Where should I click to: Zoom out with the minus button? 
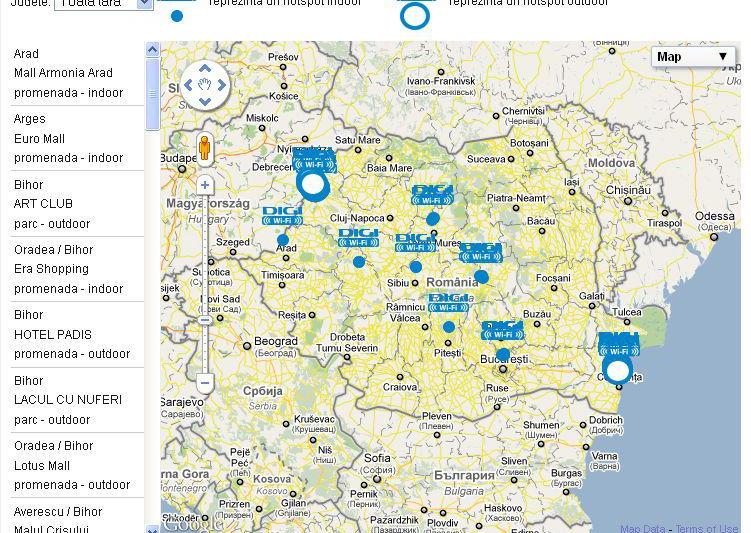click(x=205, y=383)
